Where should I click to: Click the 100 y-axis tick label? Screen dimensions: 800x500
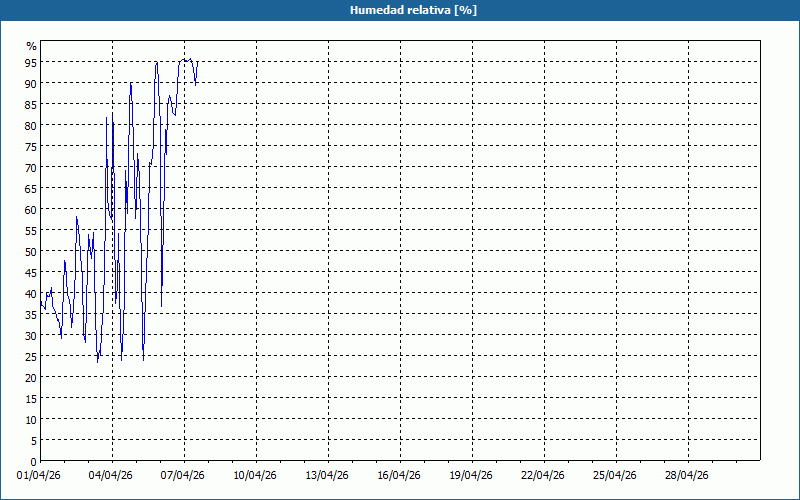[31, 46]
